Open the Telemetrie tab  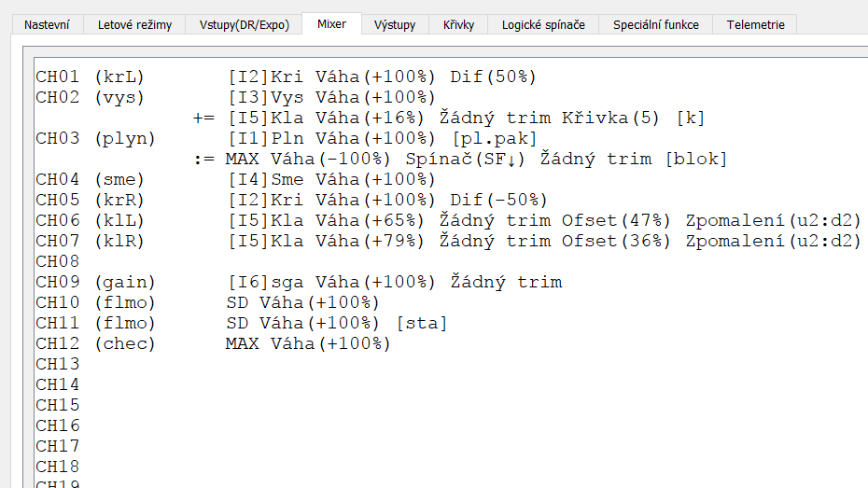(755, 25)
